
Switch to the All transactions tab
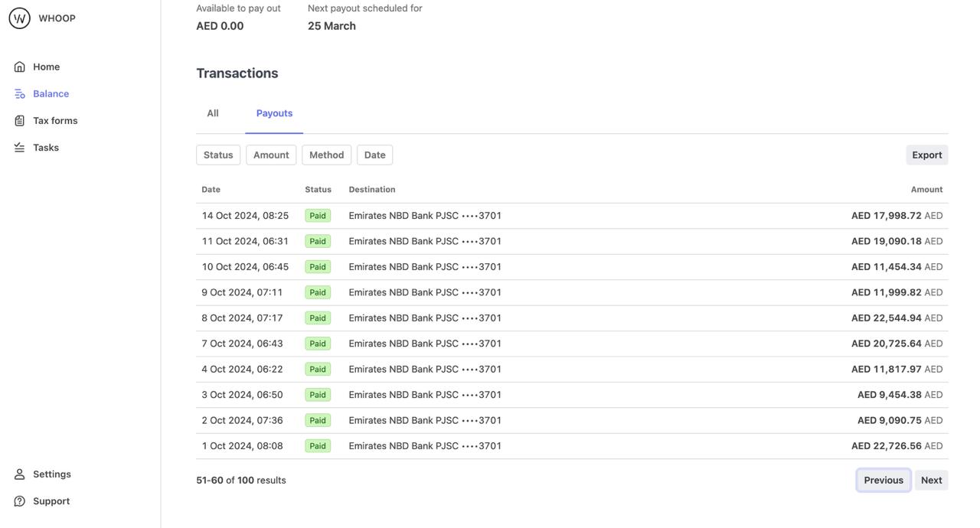(213, 113)
